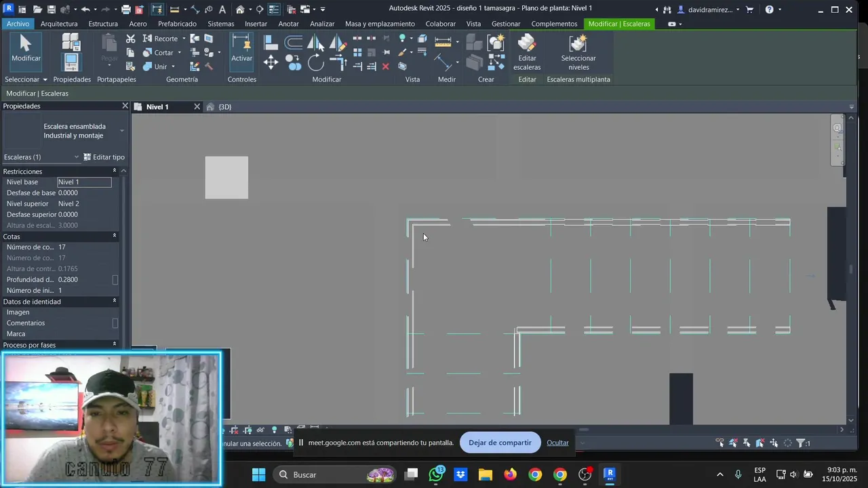Click the Ocultar link
The image size is (868, 488).
(557, 443)
